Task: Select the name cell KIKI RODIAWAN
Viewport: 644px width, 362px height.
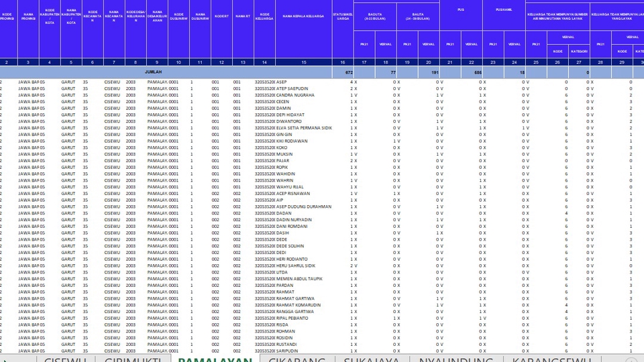Action: (292, 141)
